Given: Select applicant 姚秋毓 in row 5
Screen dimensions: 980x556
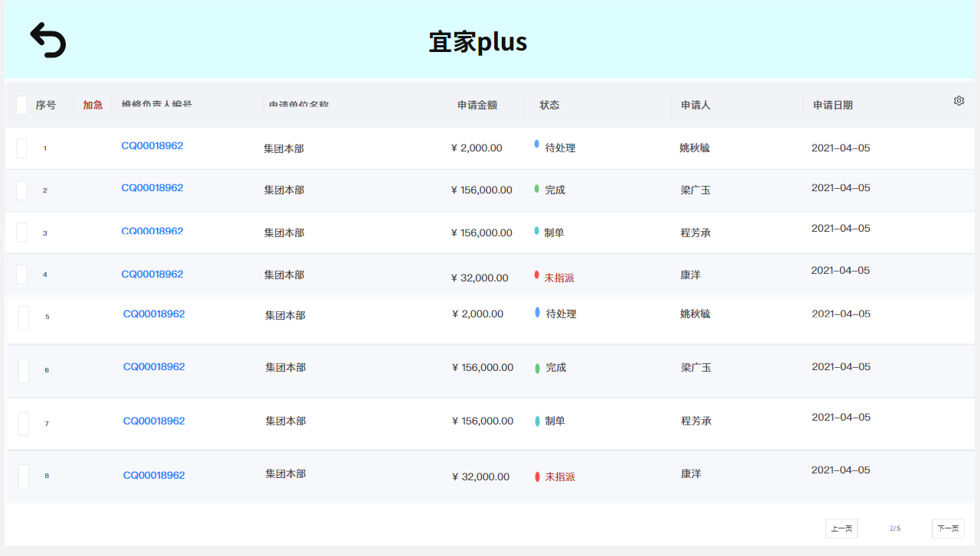Looking at the screenshot, I should click(x=695, y=314).
